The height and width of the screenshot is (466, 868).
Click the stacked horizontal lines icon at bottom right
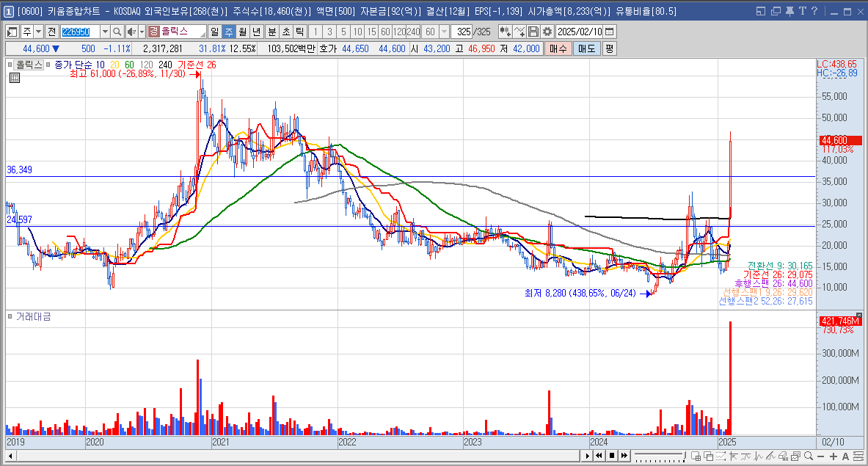(858, 456)
